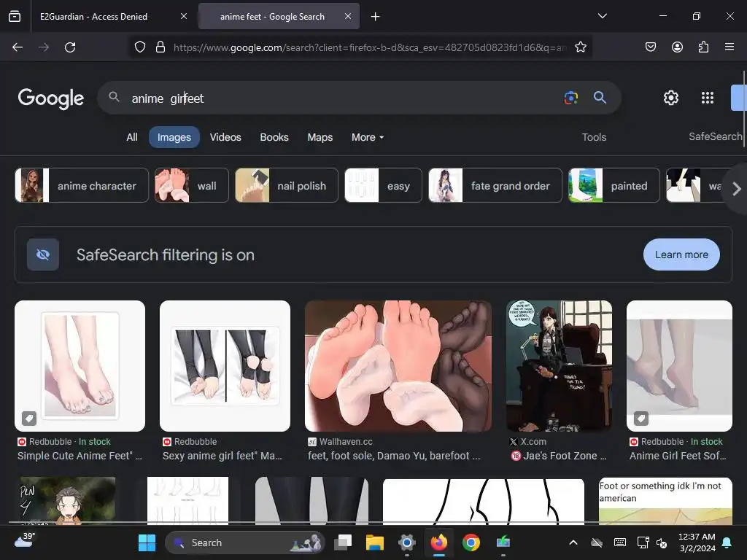Filter results by the 'easy' chip
The height and width of the screenshot is (560, 747).
click(383, 185)
